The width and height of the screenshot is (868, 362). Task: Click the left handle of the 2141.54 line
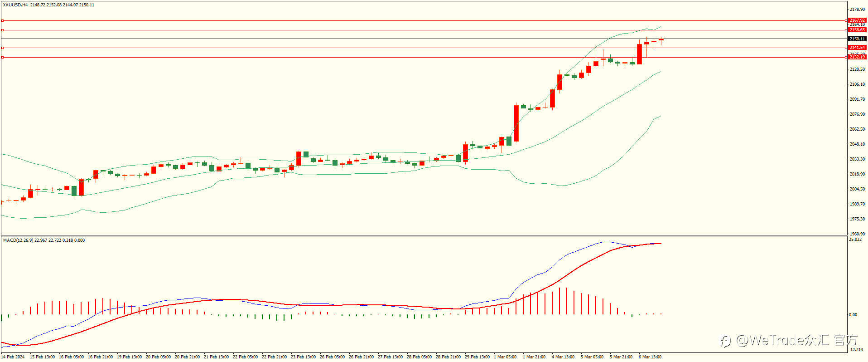click(2, 48)
